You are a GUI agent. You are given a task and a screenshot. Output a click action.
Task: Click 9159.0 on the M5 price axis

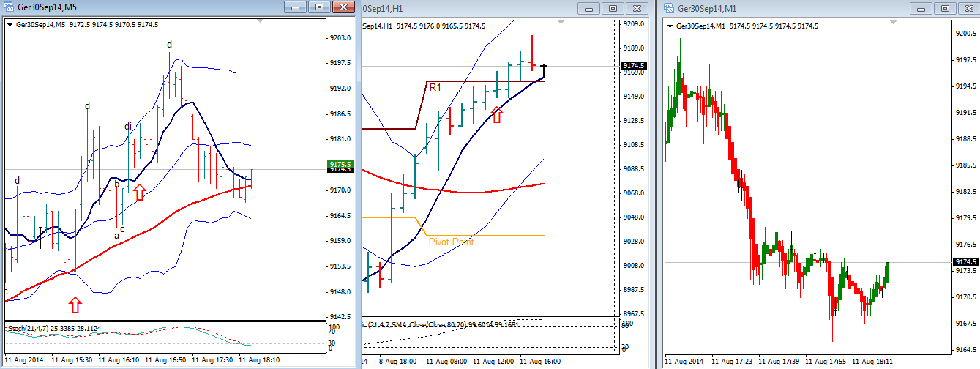pos(341,241)
